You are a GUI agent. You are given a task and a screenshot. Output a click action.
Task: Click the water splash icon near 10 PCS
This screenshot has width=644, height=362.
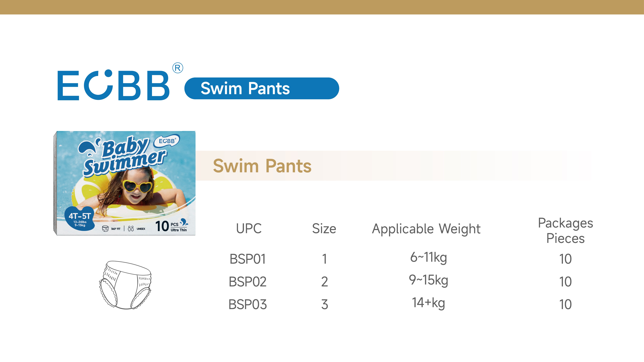tap(184, 222)
